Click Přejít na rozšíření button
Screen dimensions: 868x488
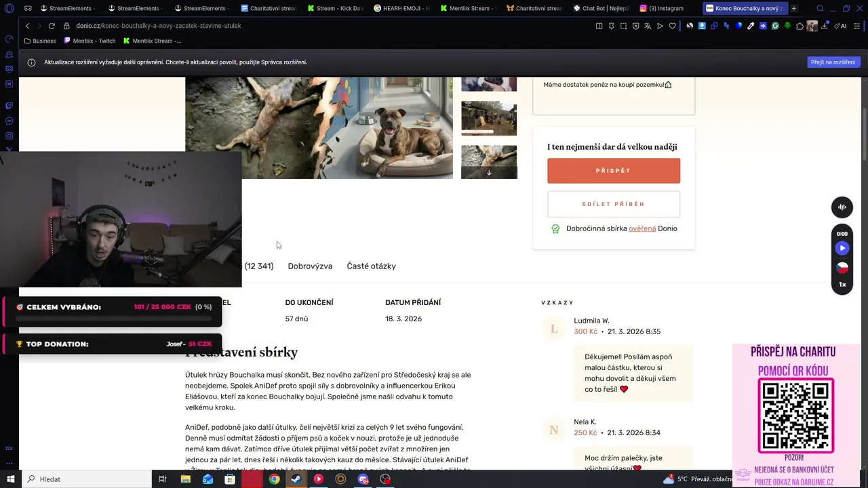pos(834,62)
